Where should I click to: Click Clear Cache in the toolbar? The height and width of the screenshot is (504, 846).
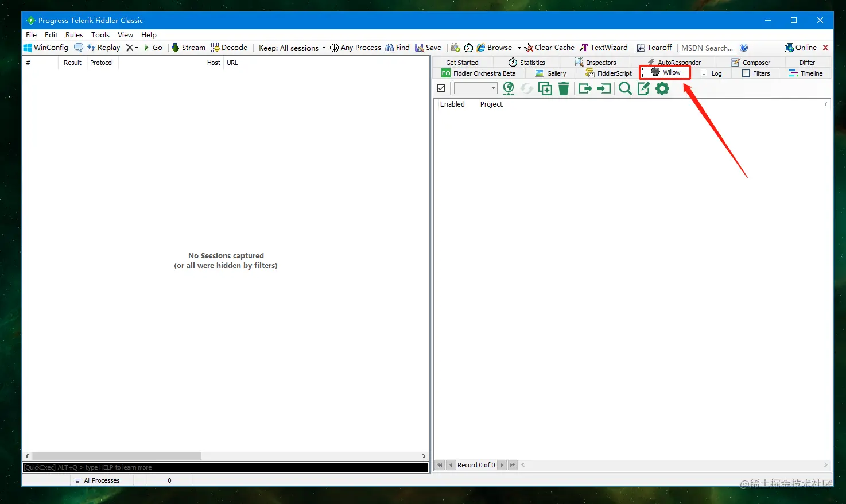click(549, 48)
